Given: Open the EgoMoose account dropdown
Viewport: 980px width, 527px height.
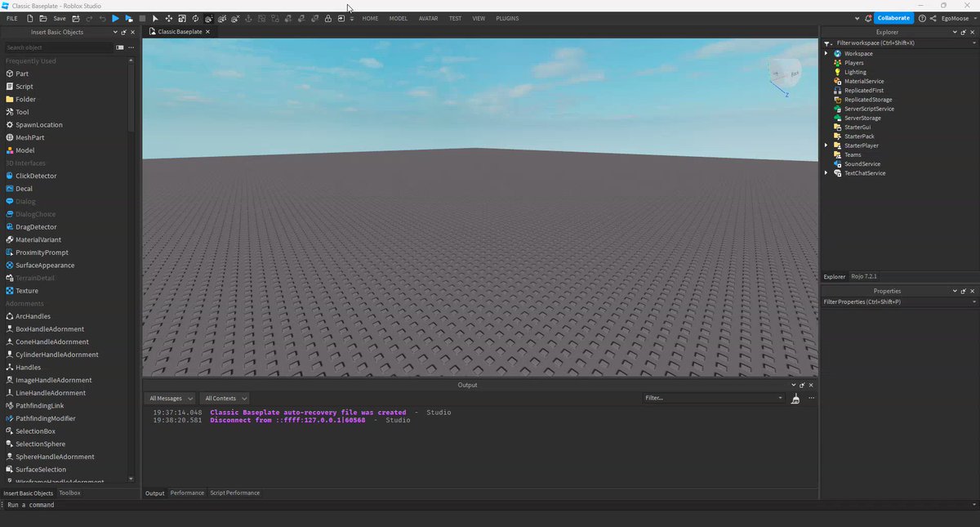Looking at the screenshot, I should [x=958, y=18].
